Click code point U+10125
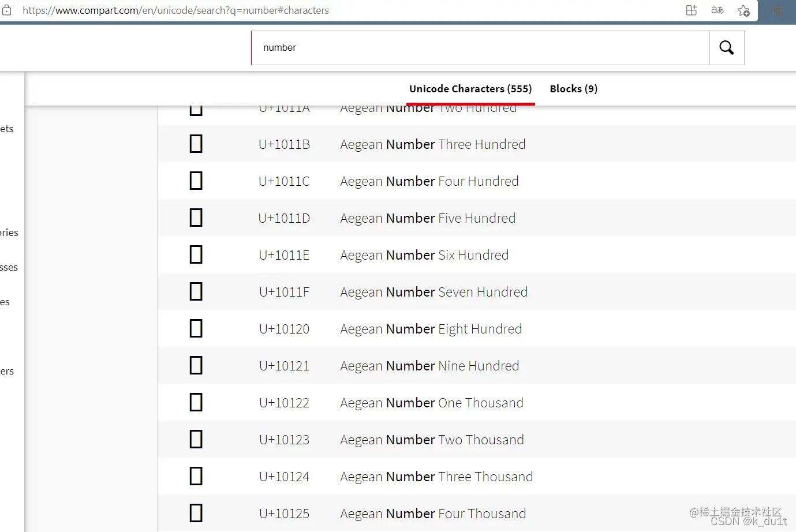Viewport: 796px width, 532px height. point(284,514)
